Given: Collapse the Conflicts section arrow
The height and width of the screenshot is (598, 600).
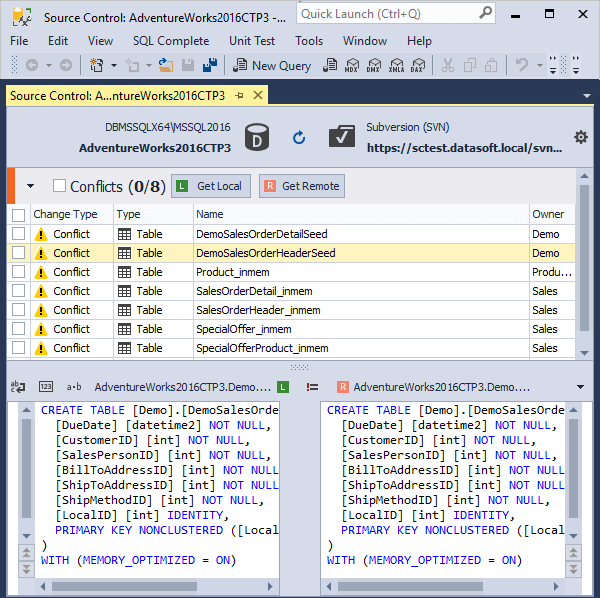Looking at the screenshot, I should [x=30, y=186].
